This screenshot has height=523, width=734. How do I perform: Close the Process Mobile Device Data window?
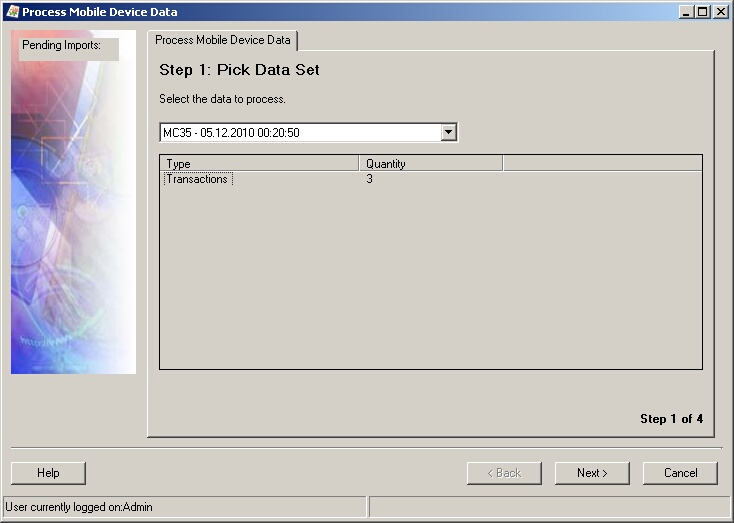721,12
